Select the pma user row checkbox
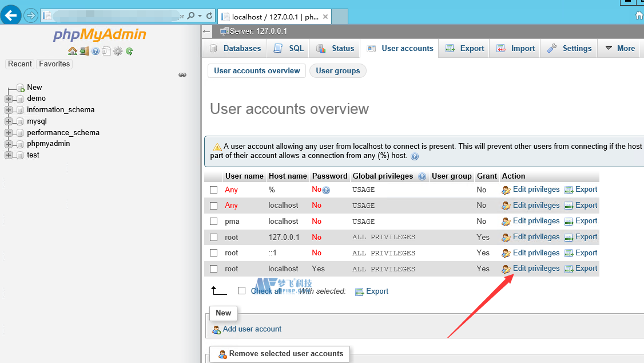The width and height of the screenshot is (644, 363). click(214, 221)
